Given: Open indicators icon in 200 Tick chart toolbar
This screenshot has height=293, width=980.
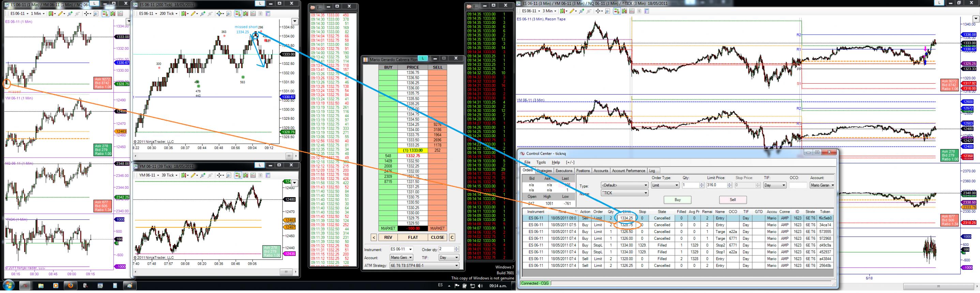Looking at the screenshot, I should pyautogui.click(x=246, y=13).
